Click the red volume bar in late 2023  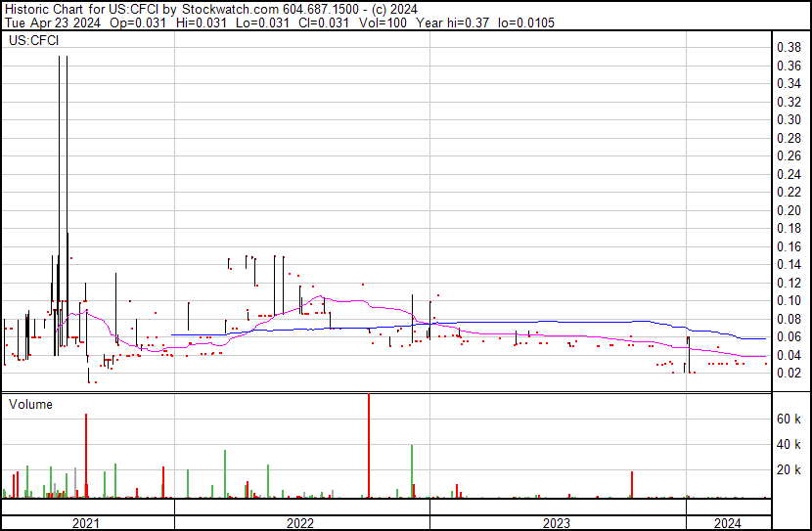click(x=632, y=484)
